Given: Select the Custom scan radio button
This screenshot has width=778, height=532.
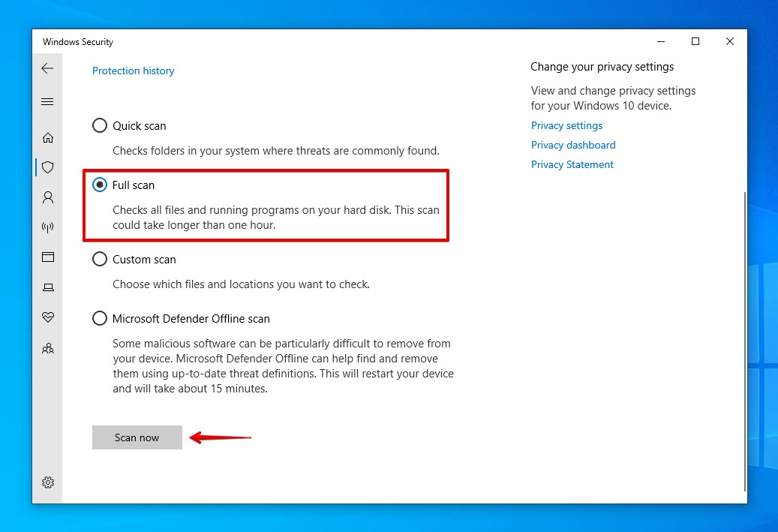Looking at the screenshot, I should [100, 259].
